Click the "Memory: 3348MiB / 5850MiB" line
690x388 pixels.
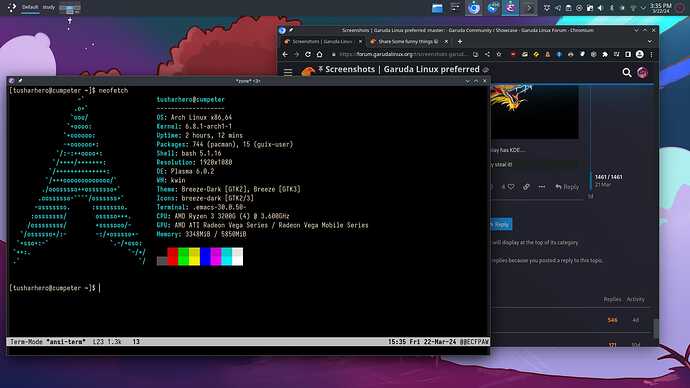click(x=202, y=234)
